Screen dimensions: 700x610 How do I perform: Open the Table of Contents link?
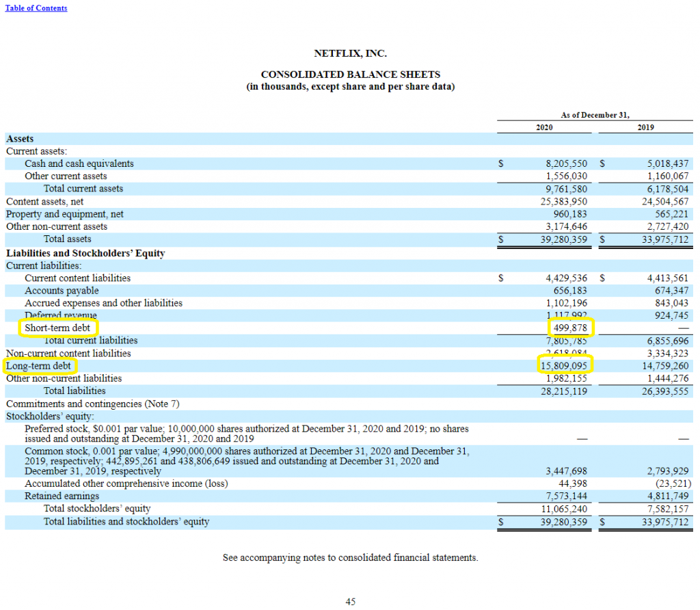[36, 8]
